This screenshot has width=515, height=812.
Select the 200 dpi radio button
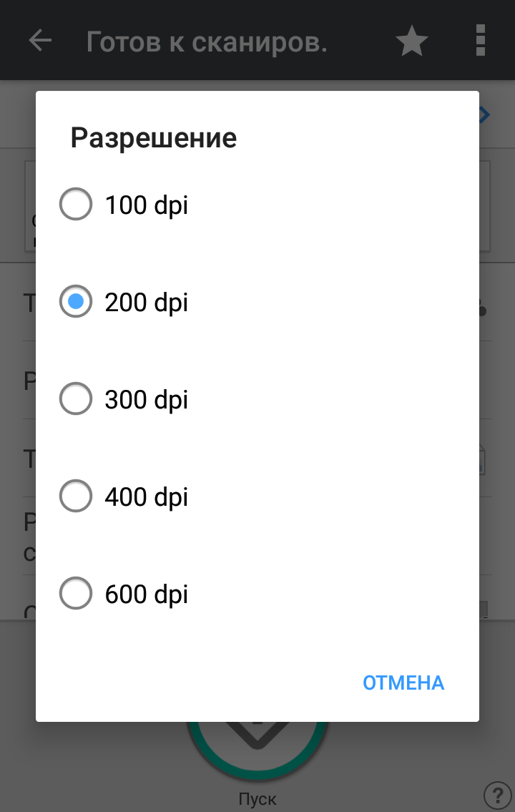[x=76, y=302]
